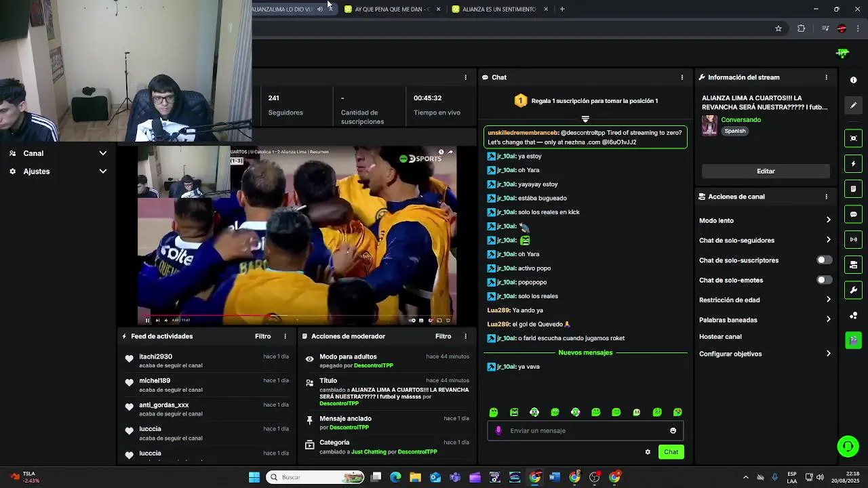Pause the video preview playback

click(147, 321)
